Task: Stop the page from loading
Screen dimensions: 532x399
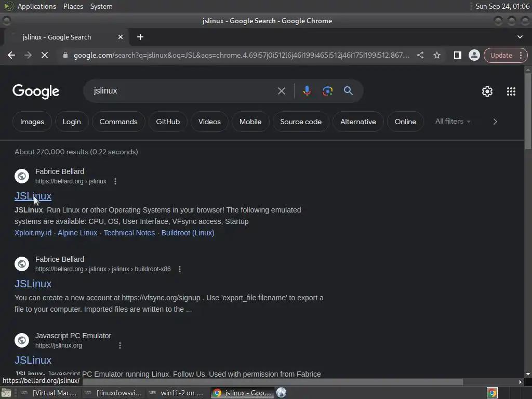Action: pos(45,55)
